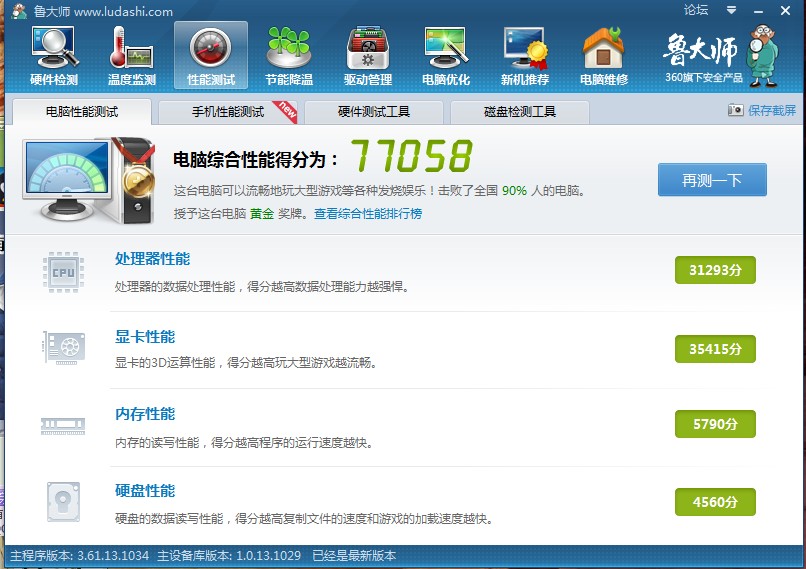
Task: Open 电脑优化 PC optimization icon
Action: click(x=446, y=56)
